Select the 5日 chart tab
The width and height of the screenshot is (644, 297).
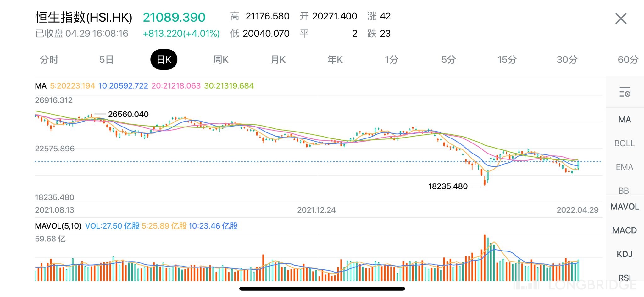pyautogui.click(x=106, y=60)
